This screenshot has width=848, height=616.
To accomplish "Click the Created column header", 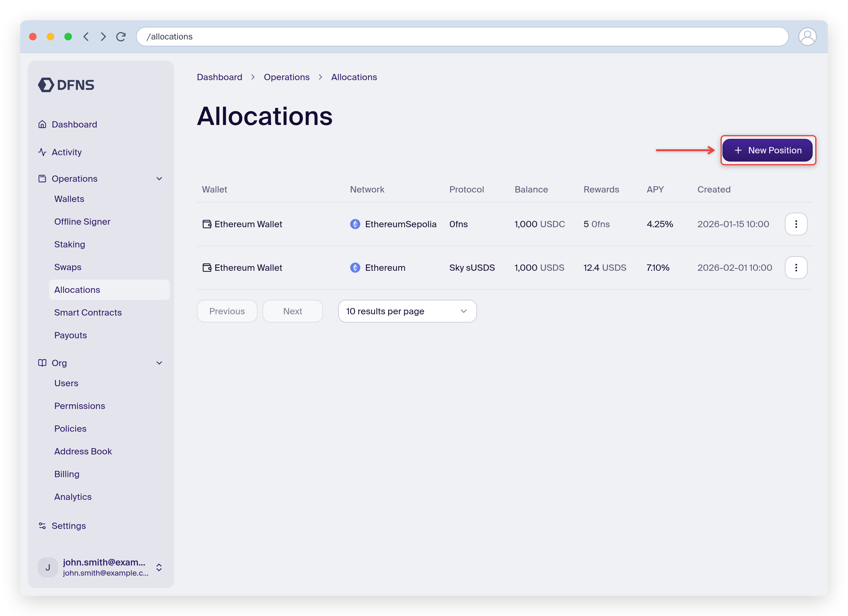I will (x=714, y=189).
